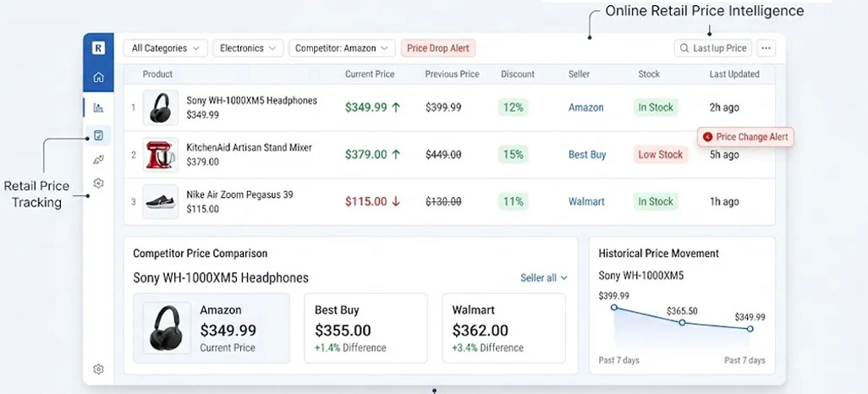868x394 pixels.
Task: Click the red icon in Price Change Alert
Action: (707, 137)
